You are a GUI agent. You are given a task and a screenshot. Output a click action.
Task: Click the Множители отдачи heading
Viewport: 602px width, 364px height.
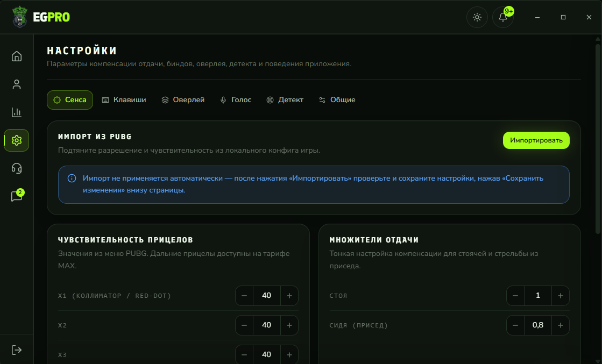pyautogui.click(x=374, y=240)
